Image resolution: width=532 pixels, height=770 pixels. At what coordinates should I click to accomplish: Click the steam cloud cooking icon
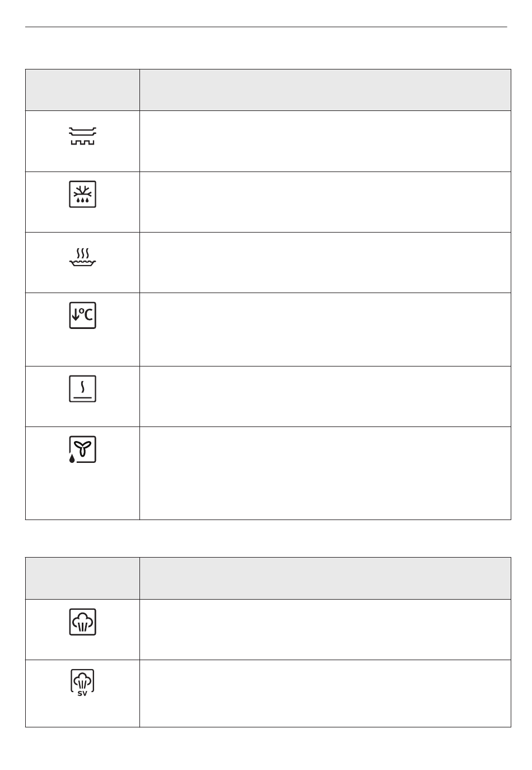tap(82, 622)
